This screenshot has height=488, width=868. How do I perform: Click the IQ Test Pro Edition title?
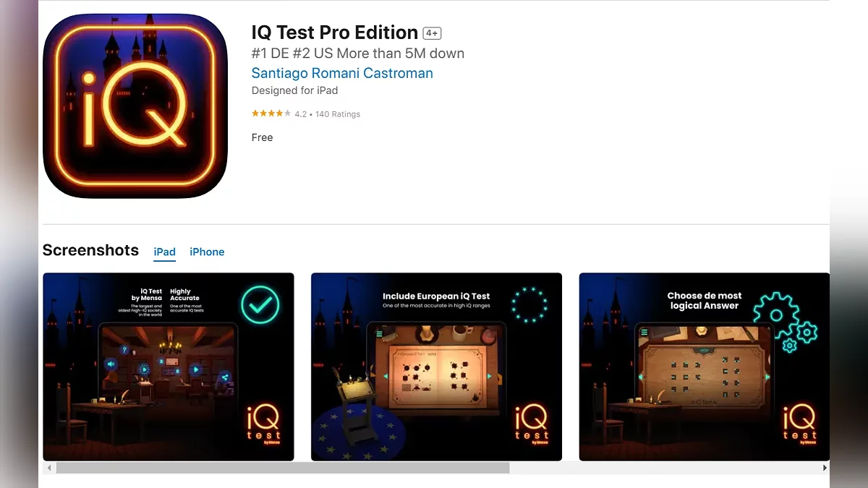point(335,33)
